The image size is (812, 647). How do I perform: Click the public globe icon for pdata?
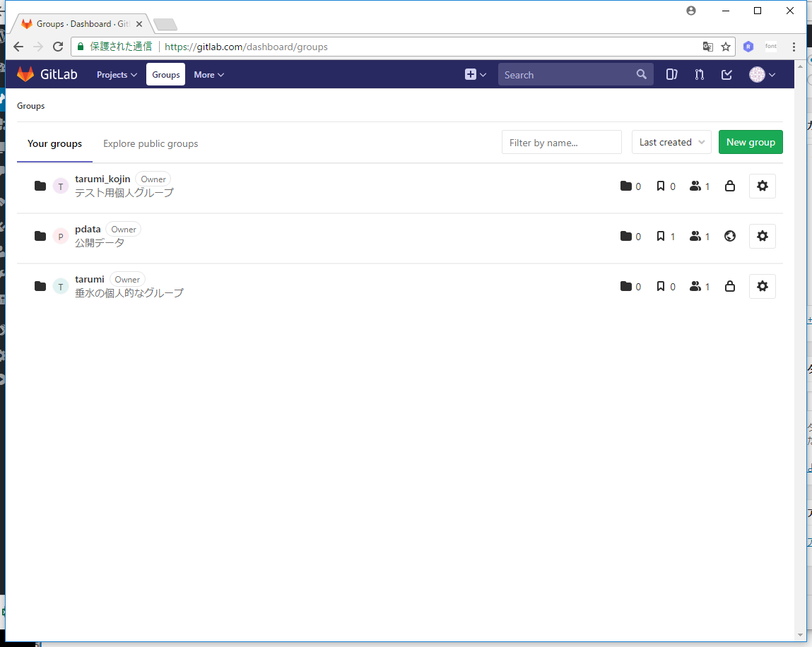point(730,236)
